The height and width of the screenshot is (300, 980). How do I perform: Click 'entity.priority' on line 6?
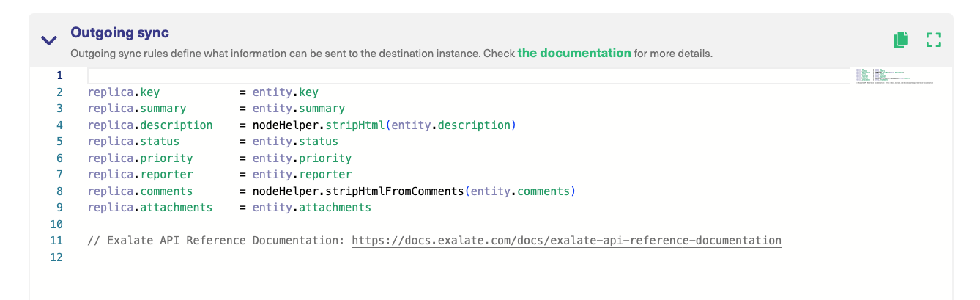coord(302,158)
